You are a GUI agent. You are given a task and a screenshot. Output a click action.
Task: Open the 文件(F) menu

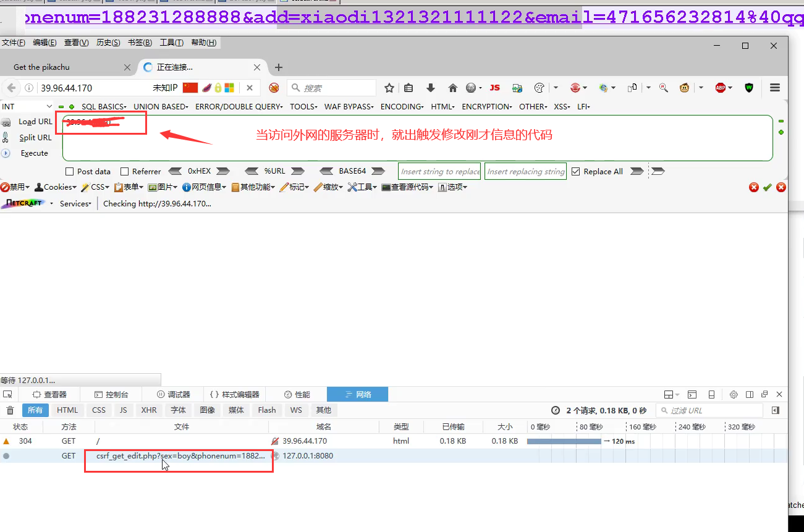point(13,43)
